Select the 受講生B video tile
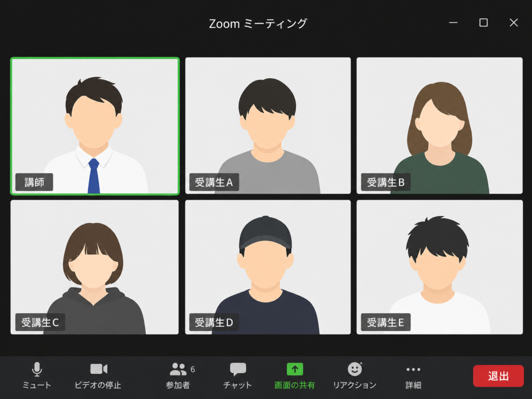 pos(440,126)
